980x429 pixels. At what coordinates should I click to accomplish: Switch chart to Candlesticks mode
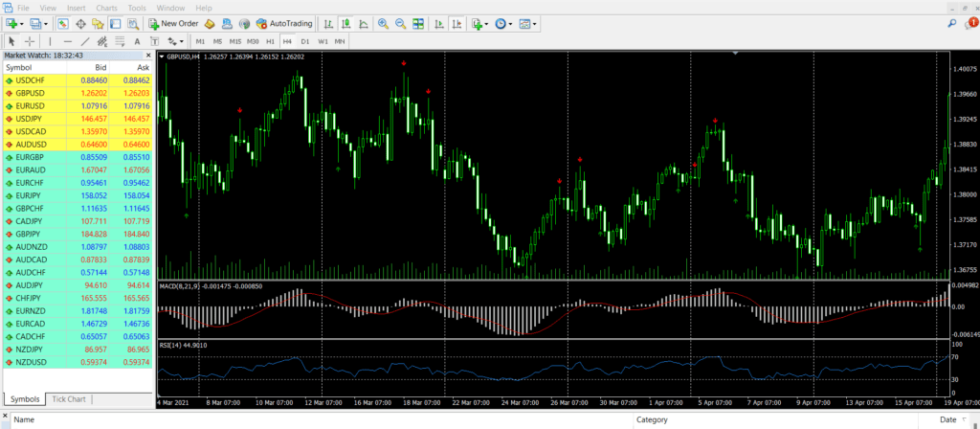click(345, 24)
